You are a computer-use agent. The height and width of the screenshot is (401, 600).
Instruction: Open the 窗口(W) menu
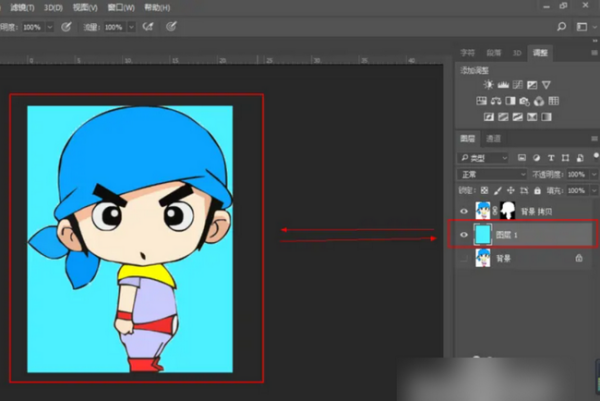tap(121, 7)
